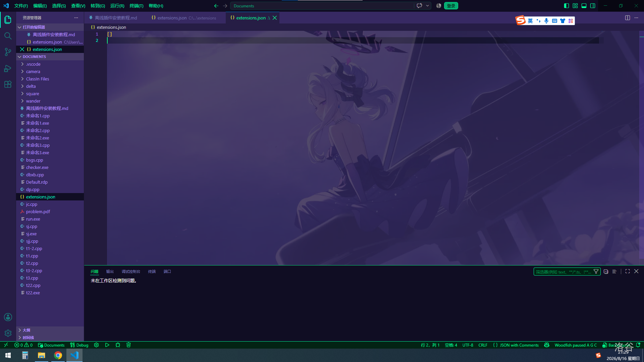Open the Source Control view
Screen dimensions: 644x362
(8, 52)
